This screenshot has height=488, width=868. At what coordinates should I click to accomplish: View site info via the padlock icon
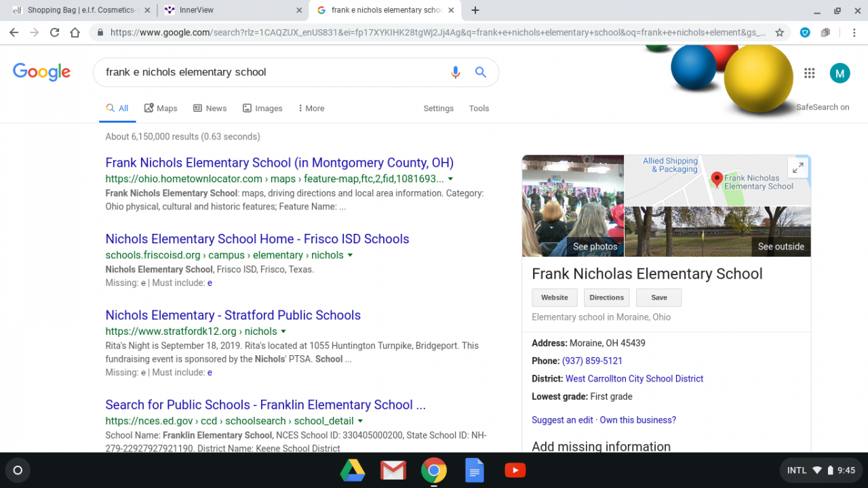point(100,33)
